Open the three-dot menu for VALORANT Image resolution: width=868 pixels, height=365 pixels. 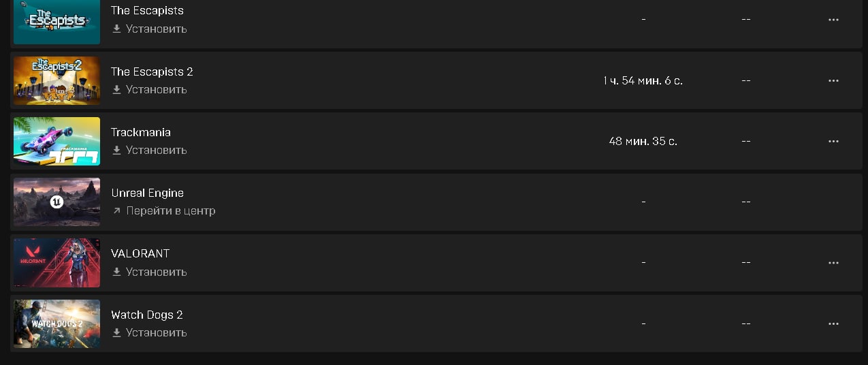833,262
